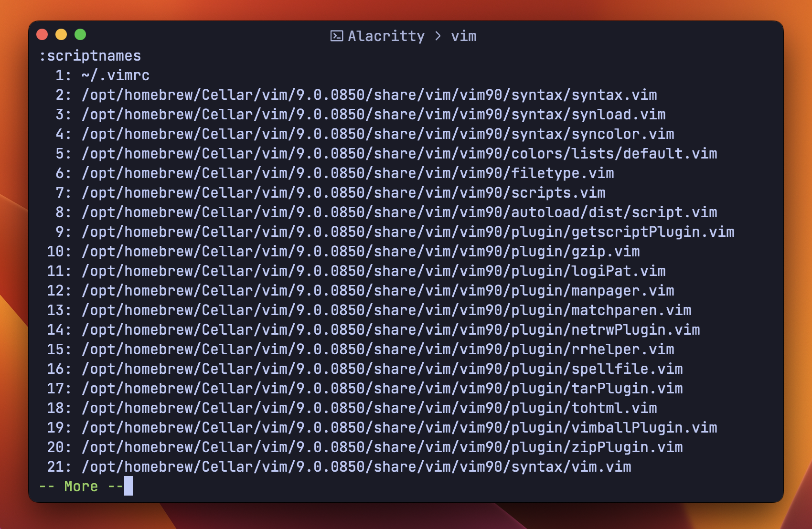Click the red close window button
This screenshot has width=812, height=529.
(x=42, y=34)
